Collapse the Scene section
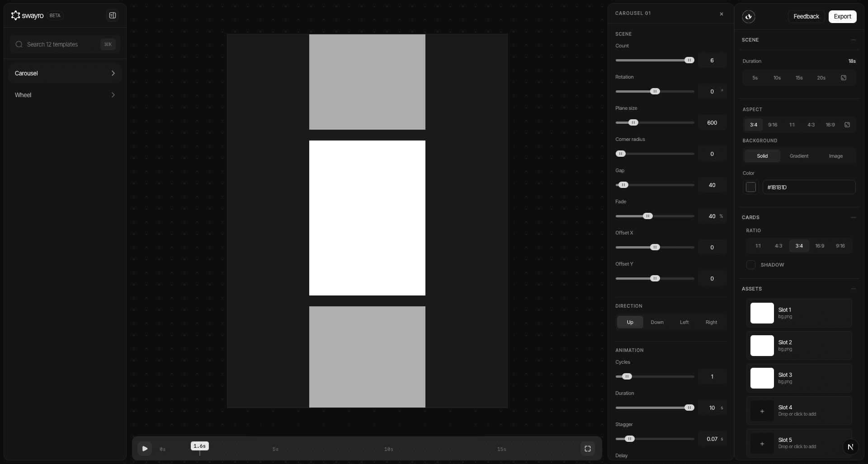The image size is (868, 464). point(854,40)
